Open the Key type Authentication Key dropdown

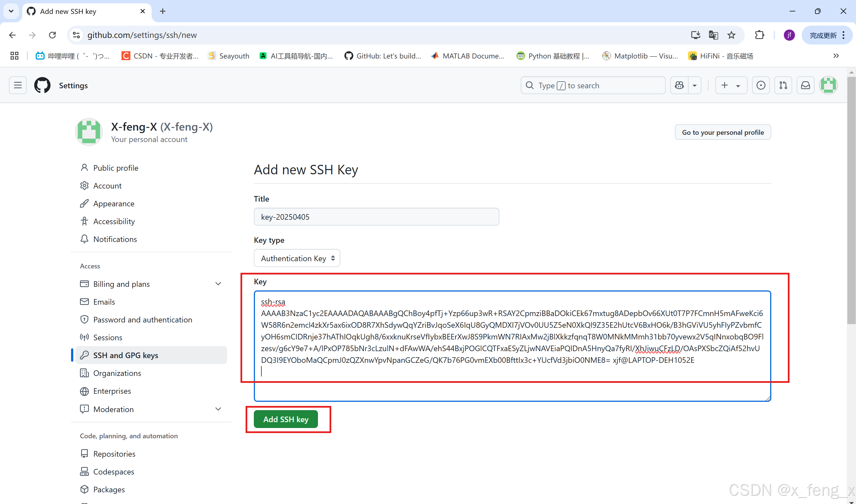[297, 258]
